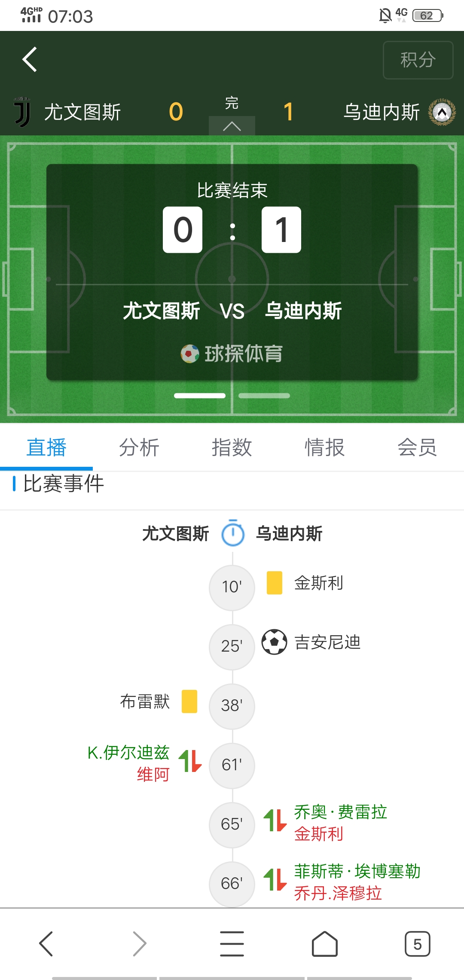Tap the Juventus team logo

click(22, 112)
